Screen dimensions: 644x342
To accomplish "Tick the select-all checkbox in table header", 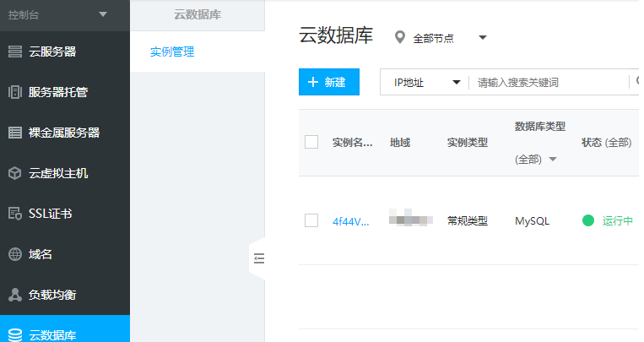I will click(311, 142).
